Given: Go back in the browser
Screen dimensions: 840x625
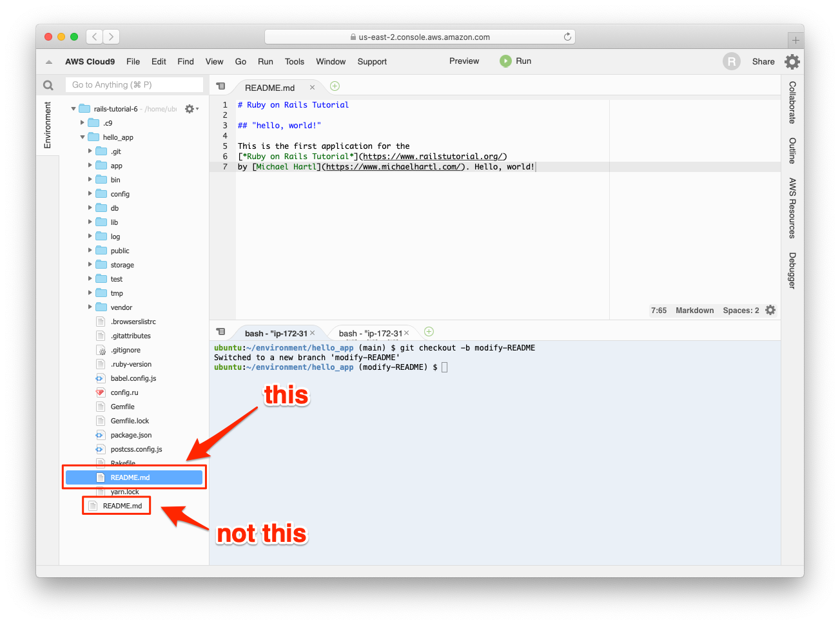Looking at the screenshot, I should tap(95, 37).
